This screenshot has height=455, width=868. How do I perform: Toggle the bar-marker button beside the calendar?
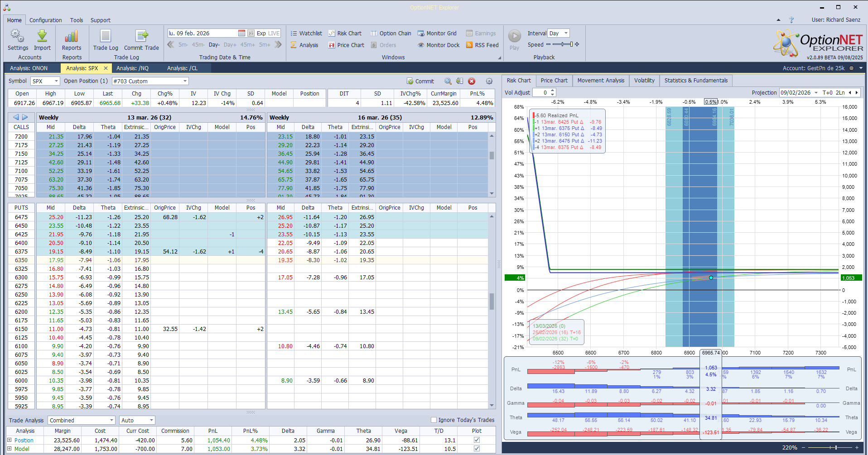(x=251, y=33)
